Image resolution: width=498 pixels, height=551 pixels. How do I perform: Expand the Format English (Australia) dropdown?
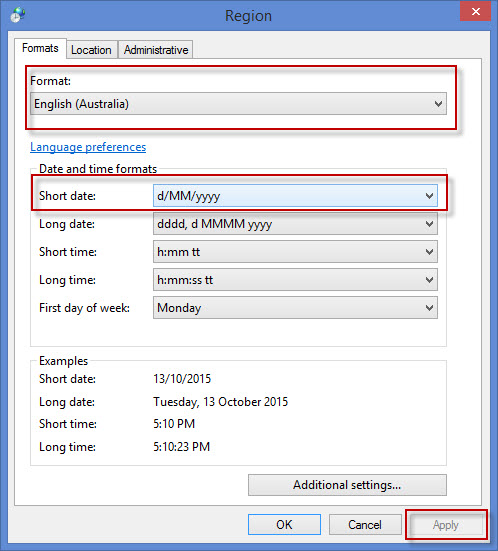(238, 104)
